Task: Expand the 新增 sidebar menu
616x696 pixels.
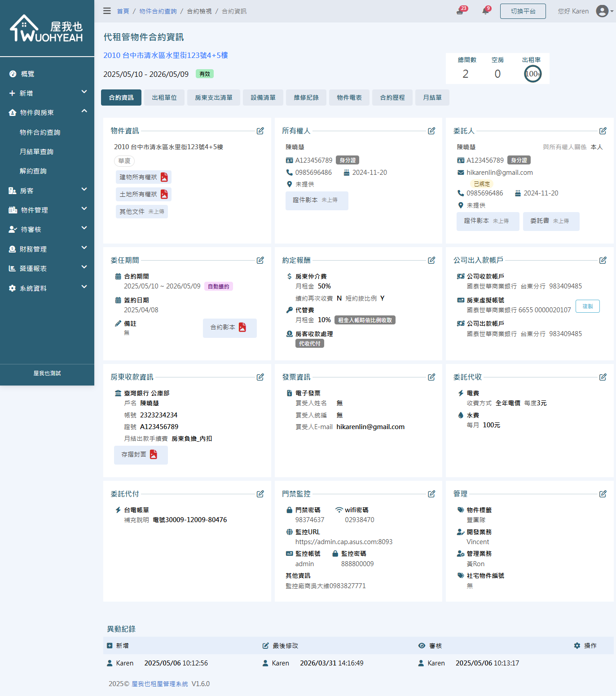Action: tap(47, 93)
